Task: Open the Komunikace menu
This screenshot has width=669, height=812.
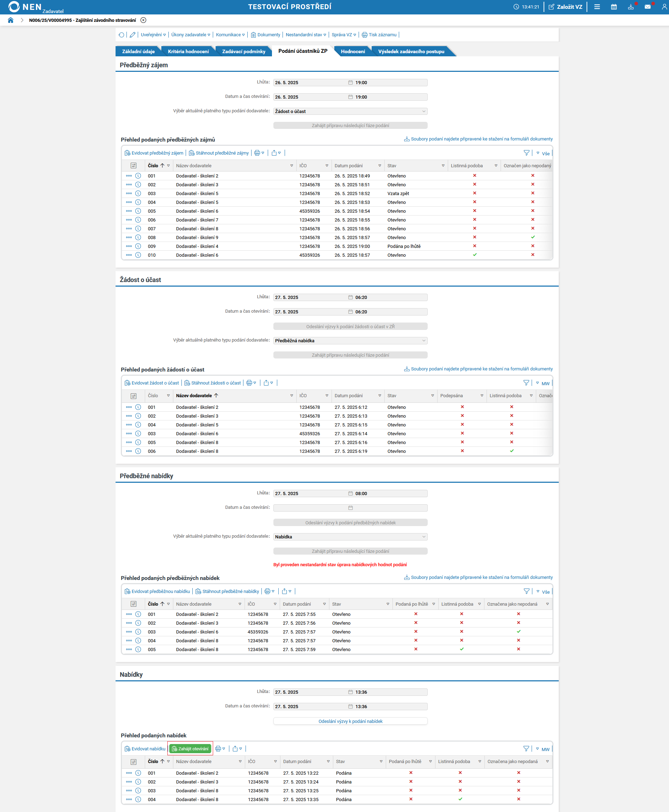Action: coord(230,35)
